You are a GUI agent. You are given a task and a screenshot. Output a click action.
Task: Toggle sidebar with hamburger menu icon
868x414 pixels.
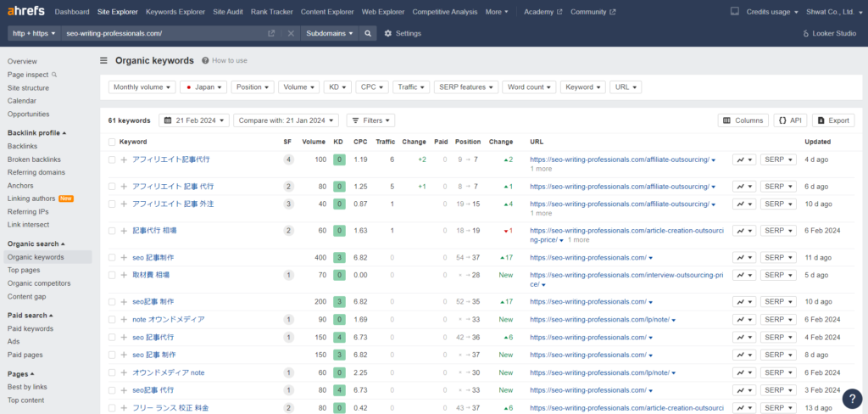tap(103, 60)
